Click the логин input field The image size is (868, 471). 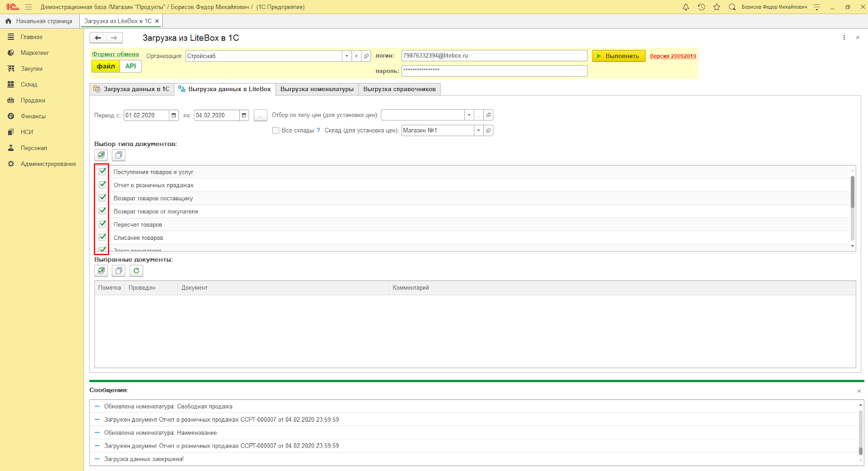click(494, 56)
